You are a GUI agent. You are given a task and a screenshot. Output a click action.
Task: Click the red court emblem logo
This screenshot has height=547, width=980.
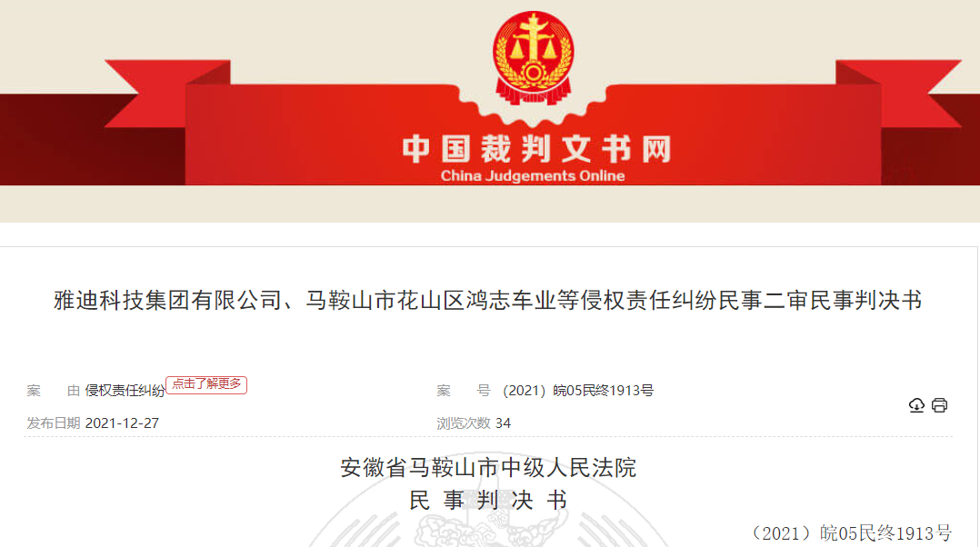[533, 58]
